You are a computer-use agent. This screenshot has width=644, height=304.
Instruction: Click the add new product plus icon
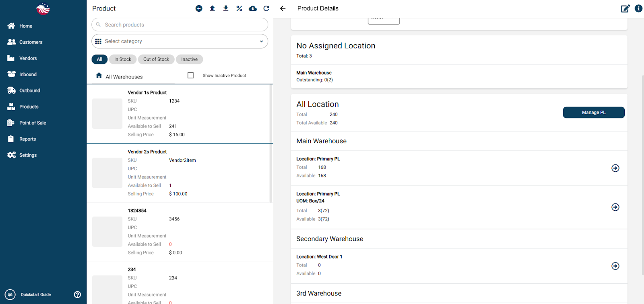(x=199, y=8)
